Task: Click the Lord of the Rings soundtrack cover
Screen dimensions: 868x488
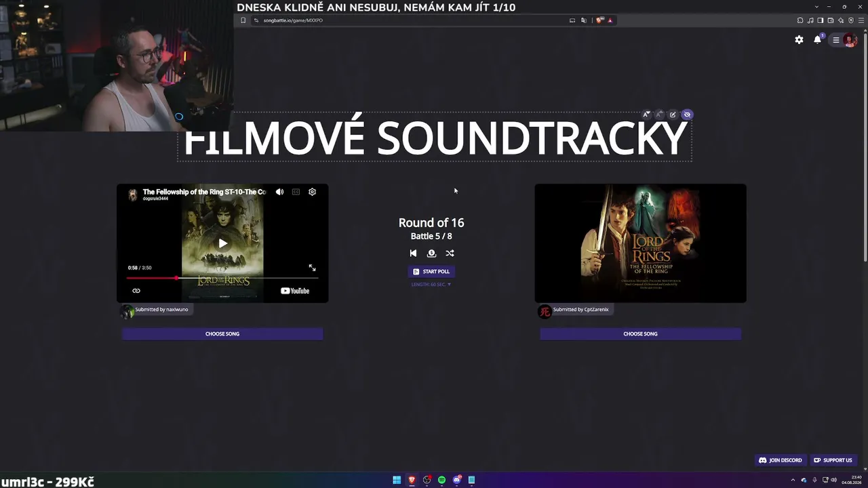Action: pyautogui.click(x=640, y=243)
